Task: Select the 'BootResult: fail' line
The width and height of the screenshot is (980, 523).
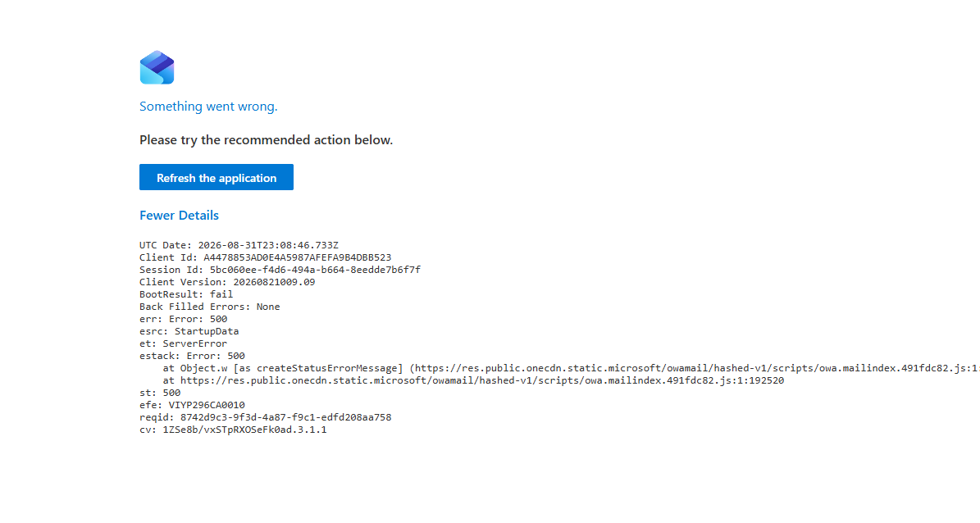Action: (x=186, y=294)
